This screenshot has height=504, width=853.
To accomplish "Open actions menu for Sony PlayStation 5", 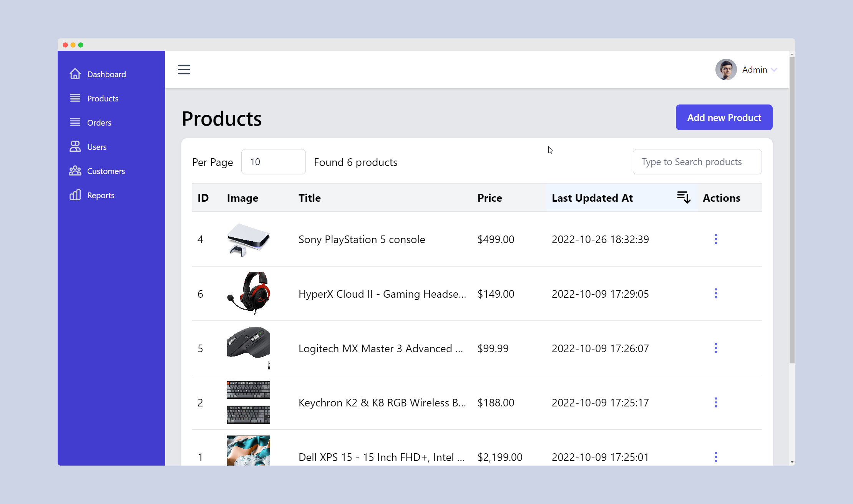I will click(716, 239).
